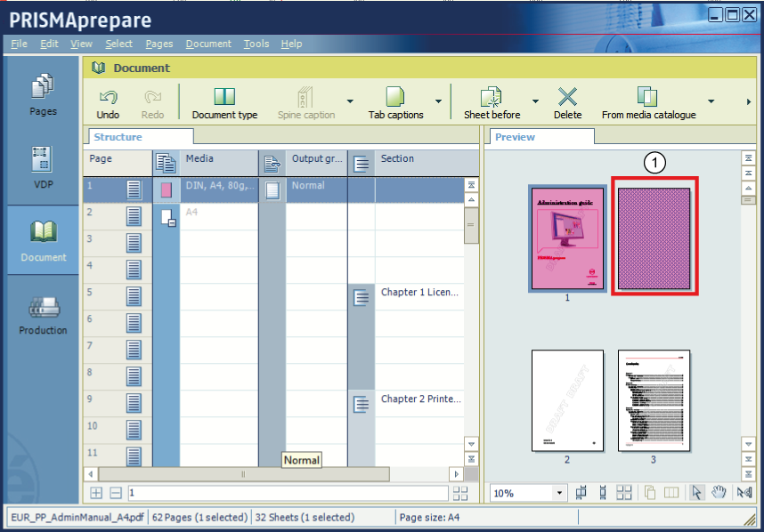Open the Production workspace
The width and height of the screenshot is (764, 532).
(x=43, y=314)
